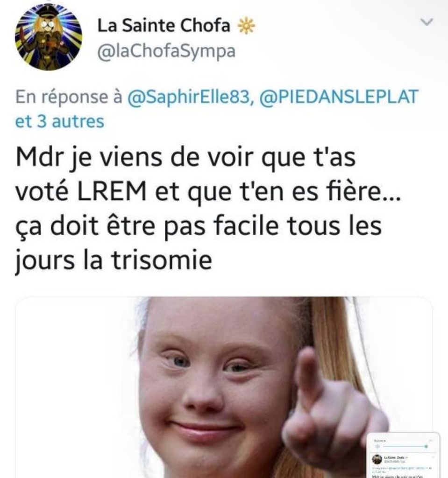Open the screenshot preview overlay thumbnail

tap(404, 455)
